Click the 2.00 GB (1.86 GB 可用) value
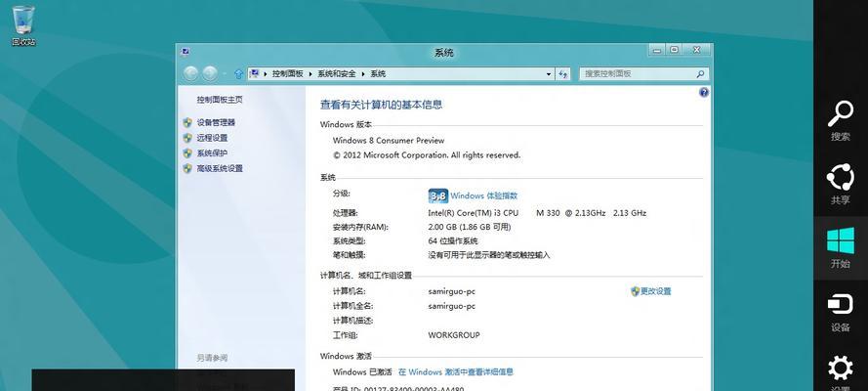Screen dimensions: 868x391 pyautogui.click(x=470, y=227)
